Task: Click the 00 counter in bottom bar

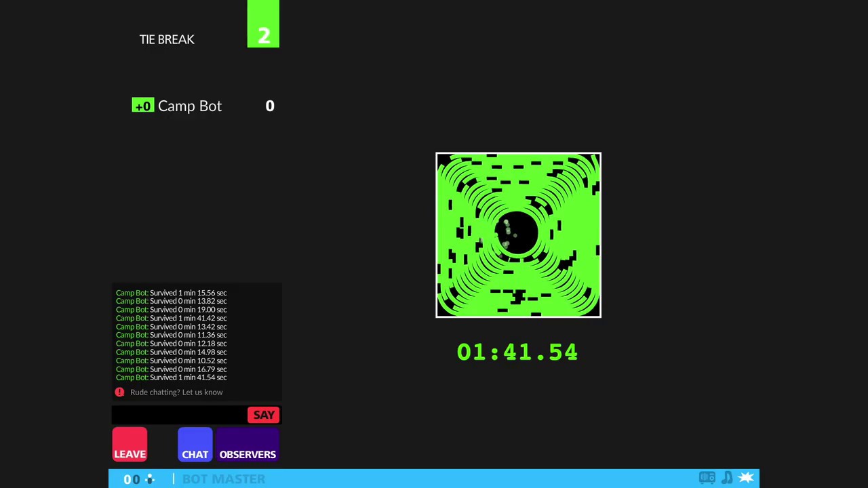Action: pos(132,479)
